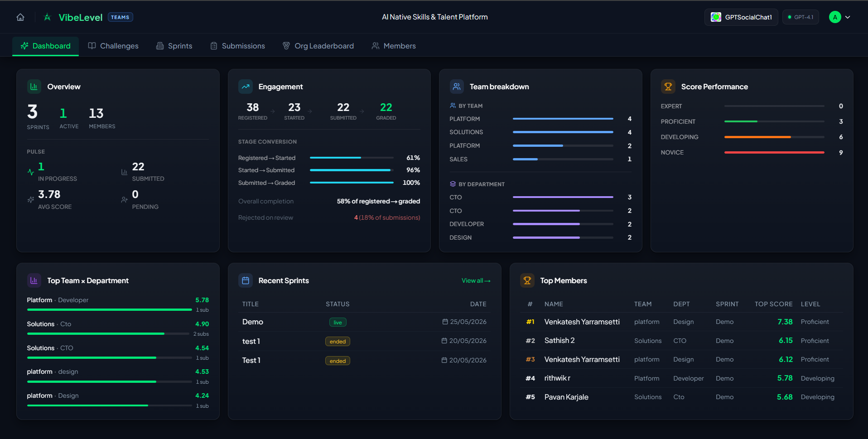868x439 pixels.
Task: Switch to the Sprints tab
Action: pos(174,46)
